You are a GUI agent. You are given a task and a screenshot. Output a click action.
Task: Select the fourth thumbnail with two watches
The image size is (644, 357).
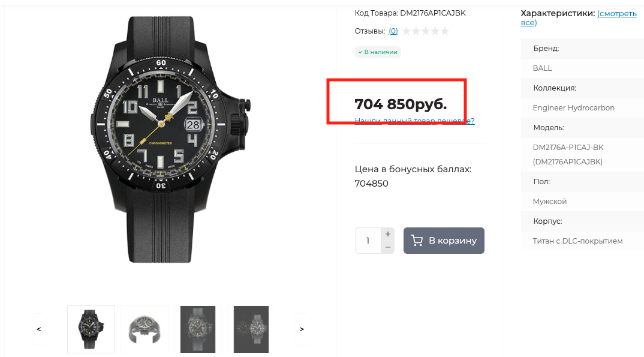pos(251,329)
